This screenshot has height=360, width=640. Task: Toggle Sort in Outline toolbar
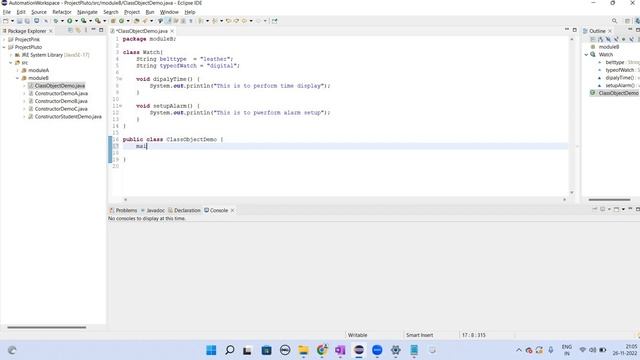click(600, 39)
